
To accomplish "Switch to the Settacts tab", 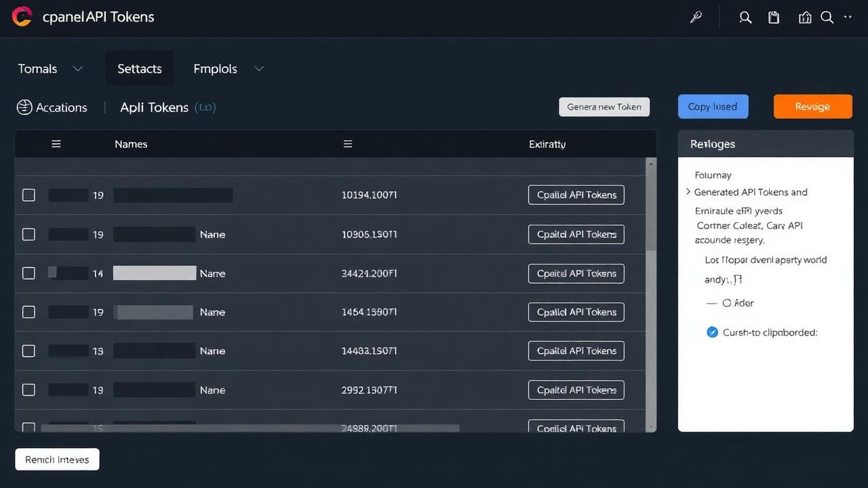I will (140, 68).
